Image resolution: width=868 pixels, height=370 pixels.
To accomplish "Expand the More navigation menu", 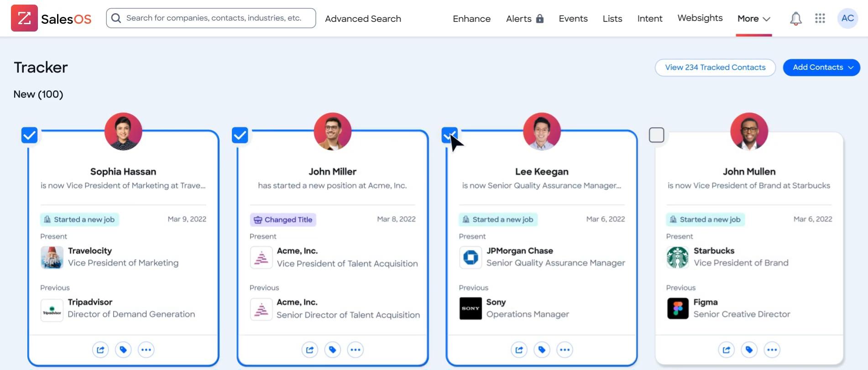I will coord(754,19).
